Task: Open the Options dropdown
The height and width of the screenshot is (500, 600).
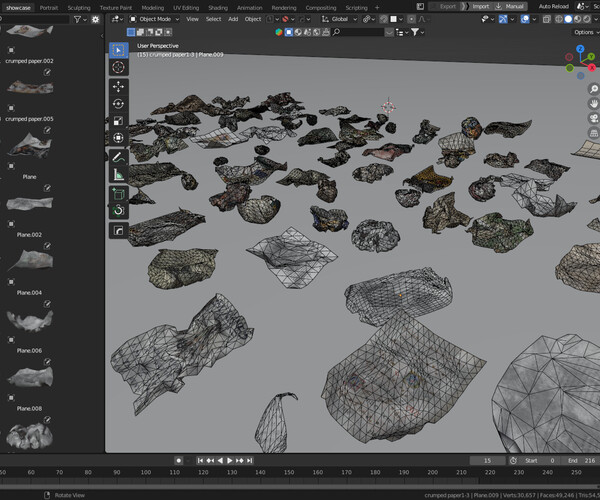Action: 586,33
